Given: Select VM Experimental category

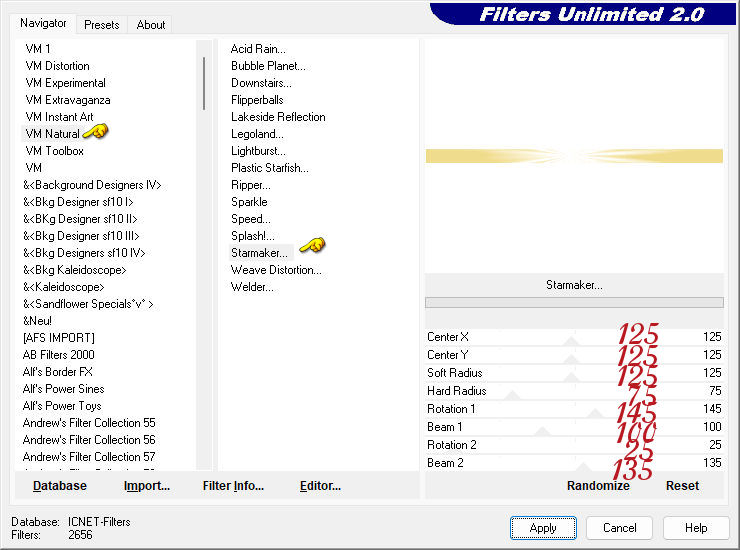Looking at the screenshot, I should click(x=65, y=83).
